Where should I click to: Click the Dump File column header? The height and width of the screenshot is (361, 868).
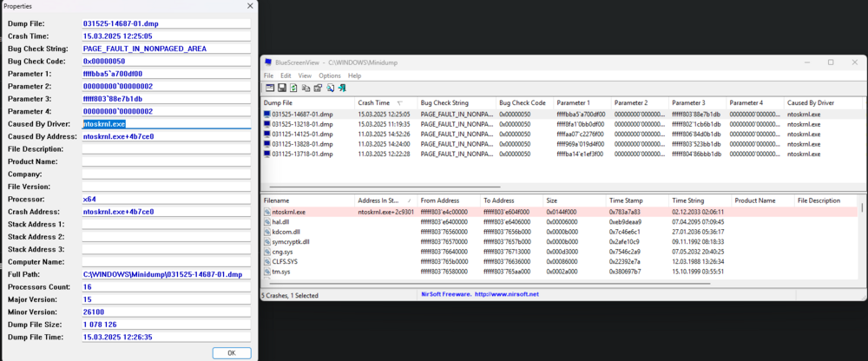(308, 103)
